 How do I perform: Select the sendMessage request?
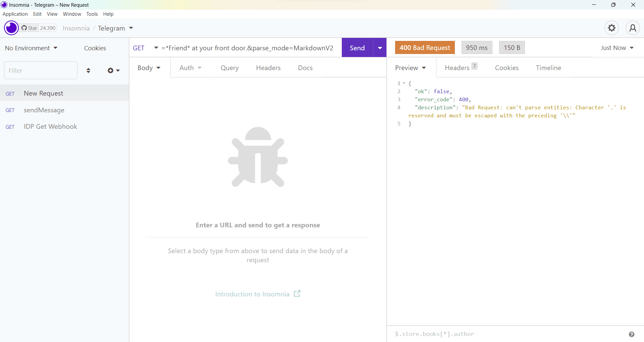click(x=64, y=110)
